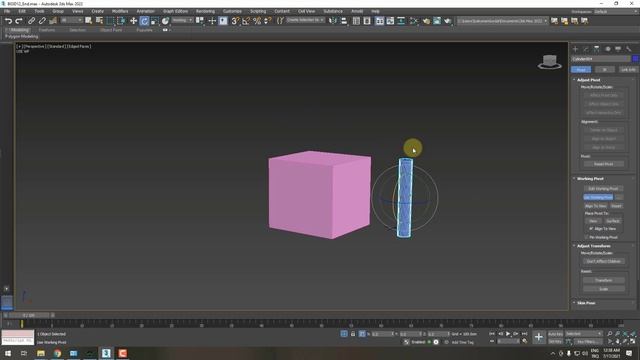
Task: Click the Reset Transform button
Action: click(x=603, y=280)
